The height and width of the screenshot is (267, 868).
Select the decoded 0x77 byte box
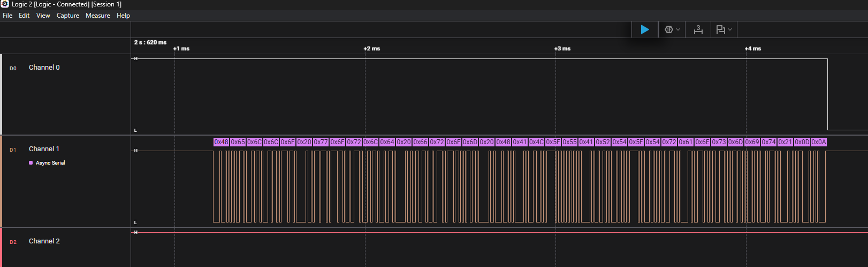click(x=321, y=142)
